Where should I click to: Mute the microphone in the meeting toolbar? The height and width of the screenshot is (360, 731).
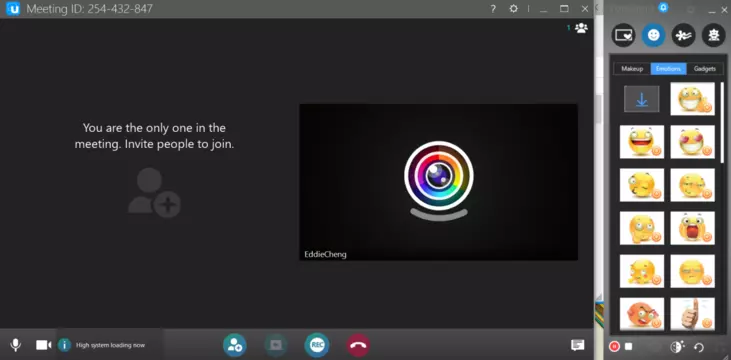pyautogui.click(x=15, y=345)
